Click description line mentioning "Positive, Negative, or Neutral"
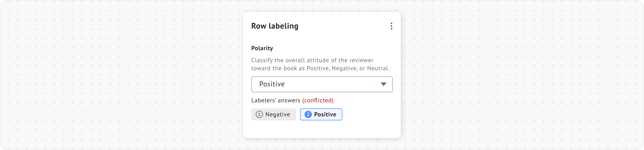Image resolution: width=644 pixels, height=150 pixels. (x=320, y=68)
